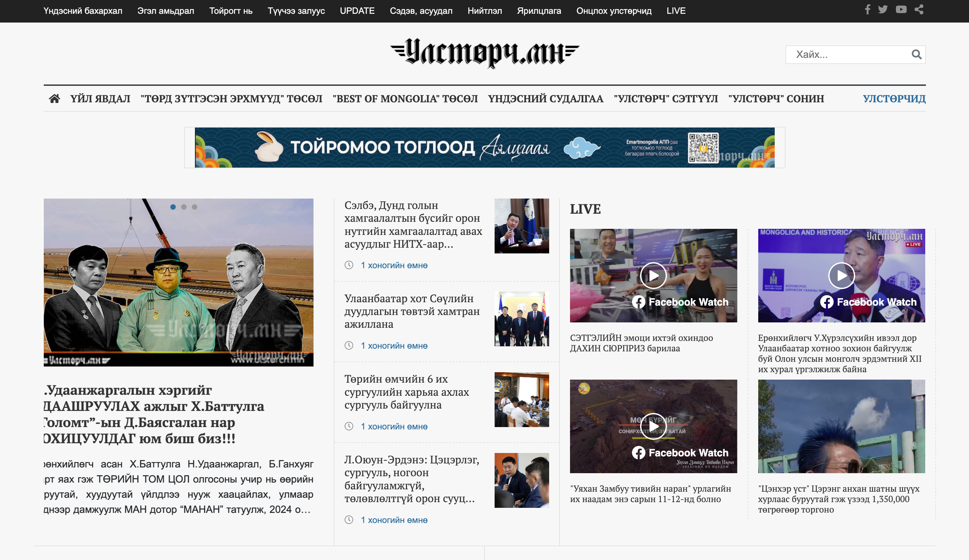Open the УЙЛ ЯВДАЛ menu item
Image resolution: width=969 pixels, height=560 pixels.
tap(100, 99)
